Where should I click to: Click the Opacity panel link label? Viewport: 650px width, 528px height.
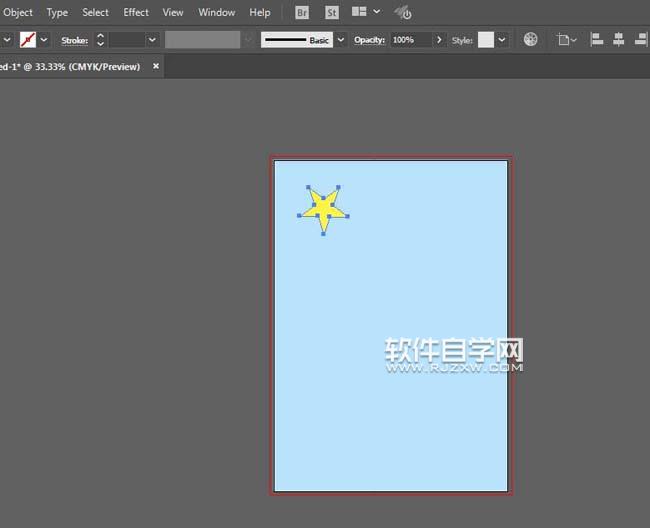pyautogui.click(x=370, y=40)
